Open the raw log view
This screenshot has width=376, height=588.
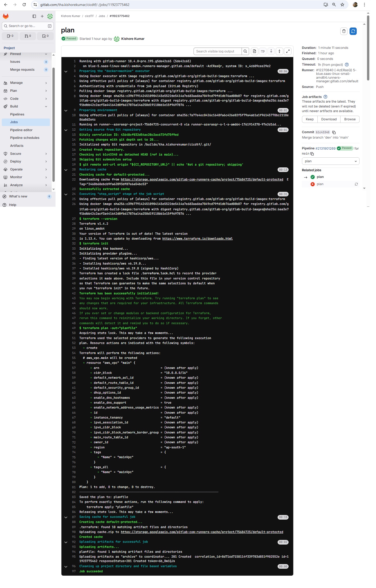254,51
